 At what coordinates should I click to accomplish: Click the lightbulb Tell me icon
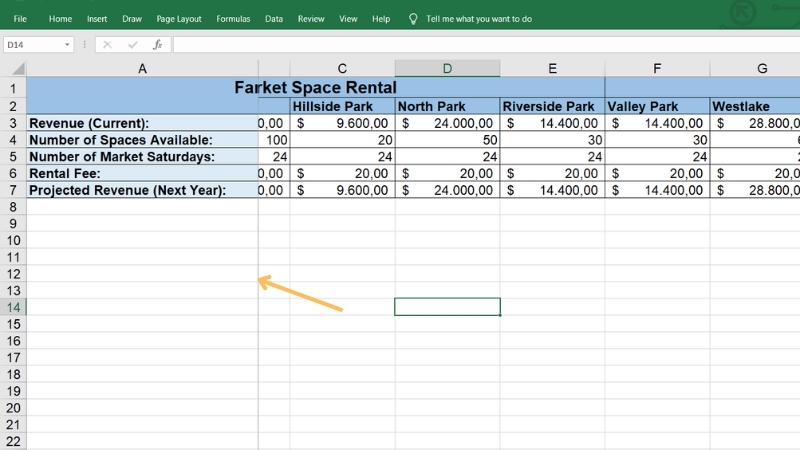413,19
